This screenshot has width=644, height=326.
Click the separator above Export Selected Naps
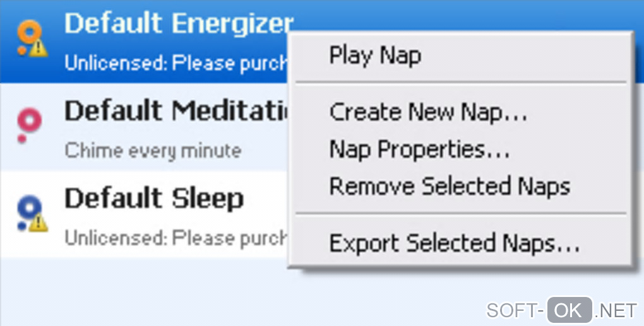click(x=461, y=214)
